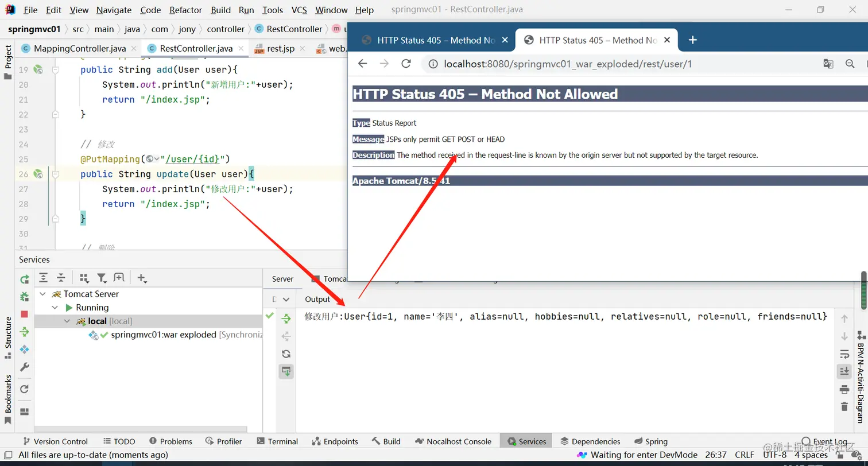Toggle scroll to end in console
The image size is (868, 466).
click(x=844, y=371)
